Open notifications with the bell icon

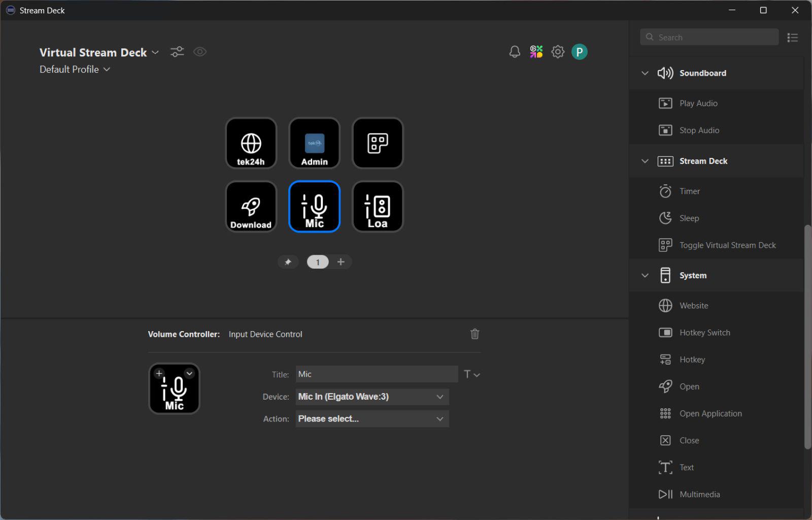[x=514, y=51]
